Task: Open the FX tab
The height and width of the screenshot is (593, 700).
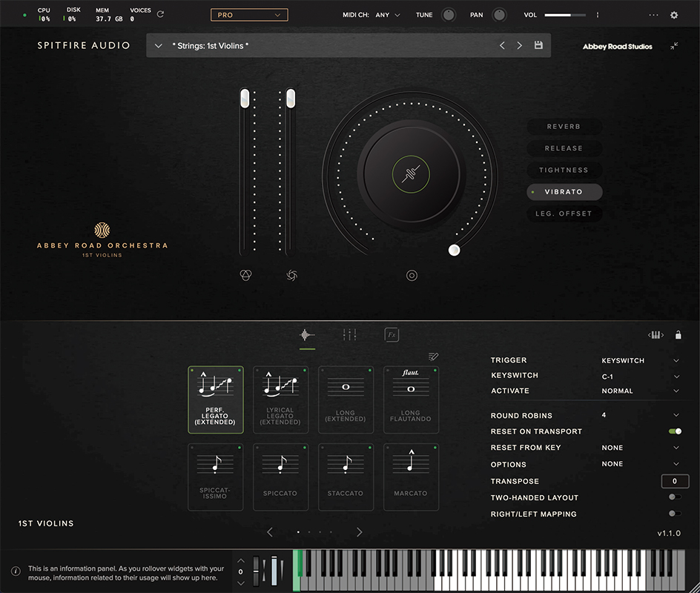Action: 392,334
